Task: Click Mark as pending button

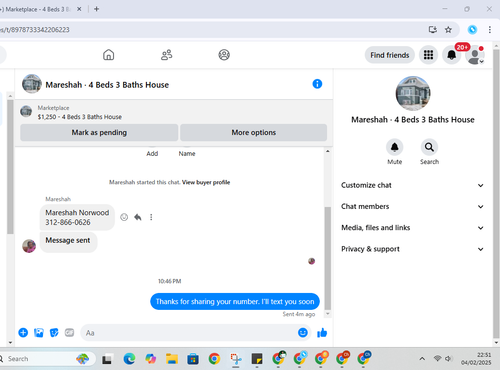Action: [99, 132]
